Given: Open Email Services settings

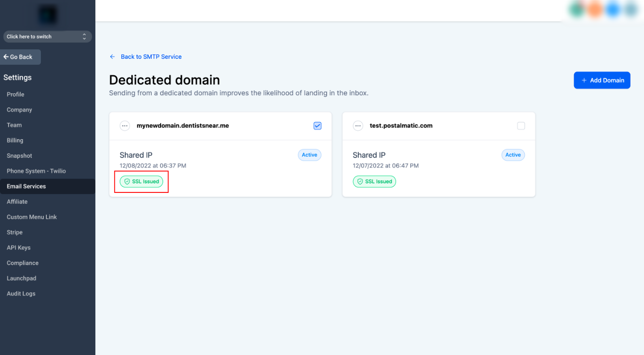Looking at the screenshot, I should click(x=26, y=186).
